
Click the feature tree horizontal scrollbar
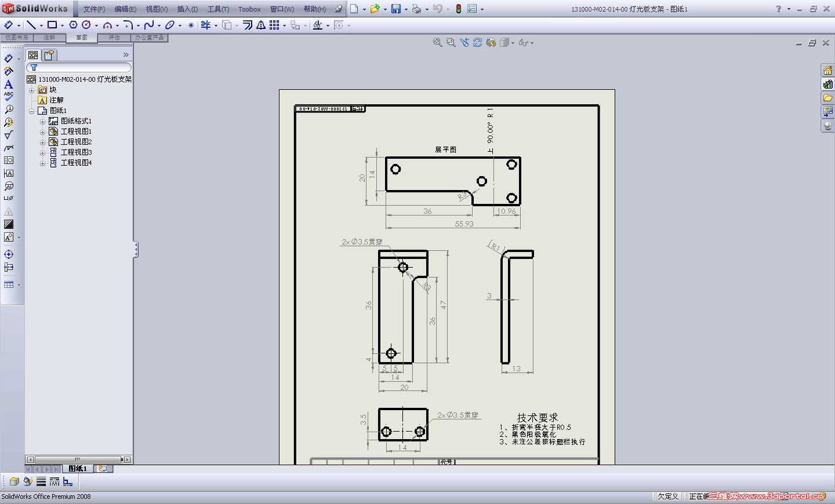point(79,459)
